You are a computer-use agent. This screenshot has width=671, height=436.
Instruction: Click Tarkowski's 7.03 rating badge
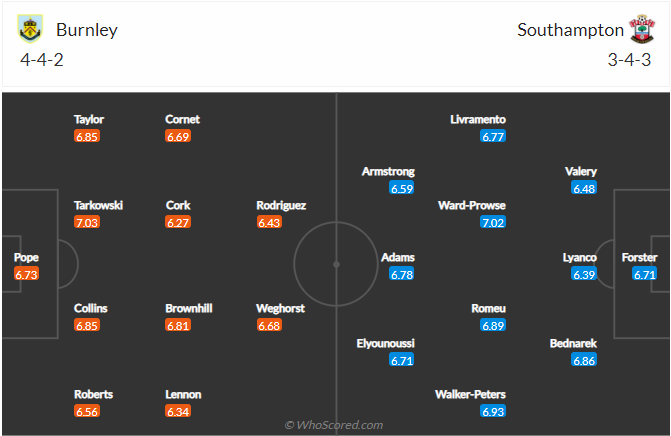tap(87, 222)
